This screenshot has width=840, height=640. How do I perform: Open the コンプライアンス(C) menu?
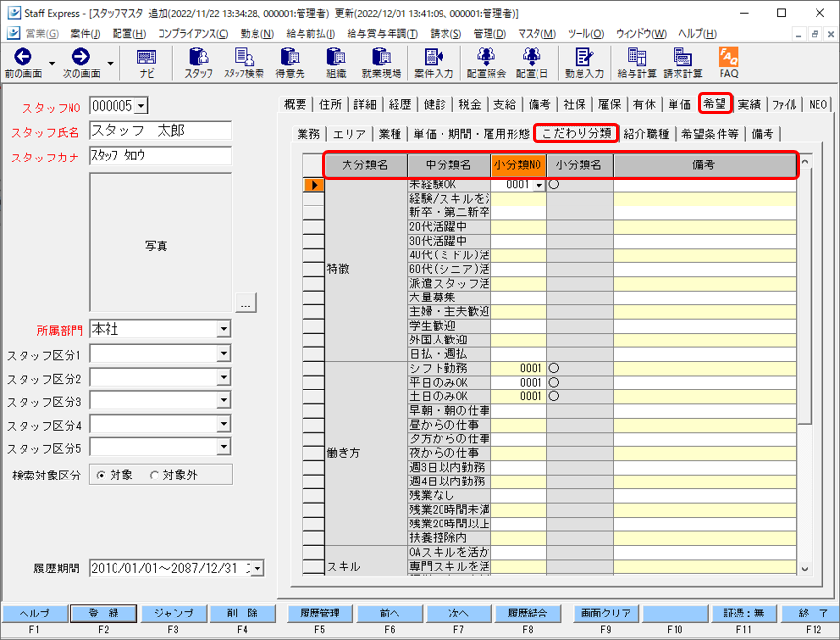point(193,34)
